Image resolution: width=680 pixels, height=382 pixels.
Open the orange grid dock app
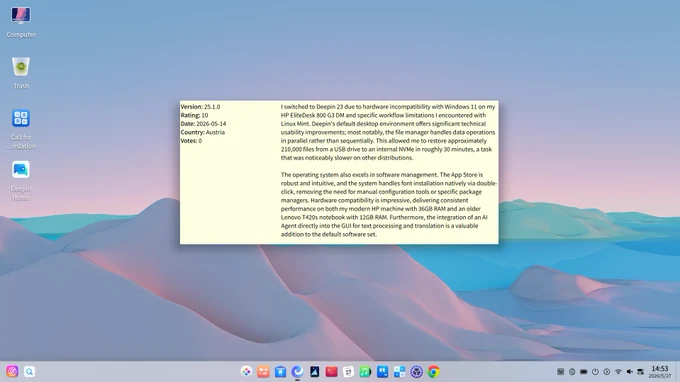point(263,372)
